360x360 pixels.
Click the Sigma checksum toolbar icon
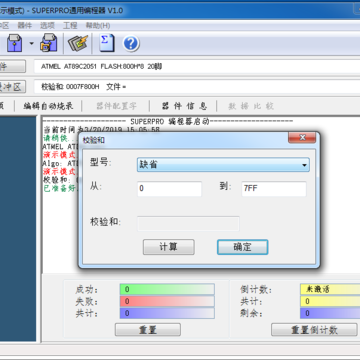pyautogui.click(x=106, y=43)
